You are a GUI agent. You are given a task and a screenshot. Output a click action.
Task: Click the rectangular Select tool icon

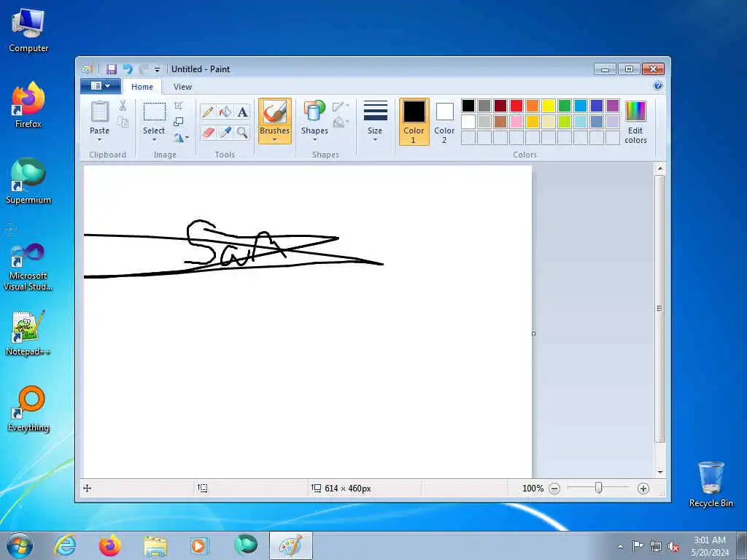click(155, 112)
